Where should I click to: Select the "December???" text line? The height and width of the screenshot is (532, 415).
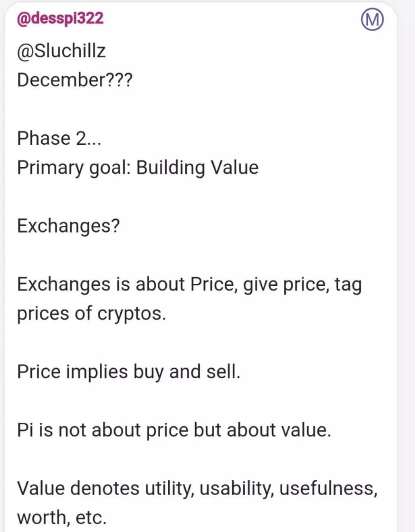click(x=75, y=80)
